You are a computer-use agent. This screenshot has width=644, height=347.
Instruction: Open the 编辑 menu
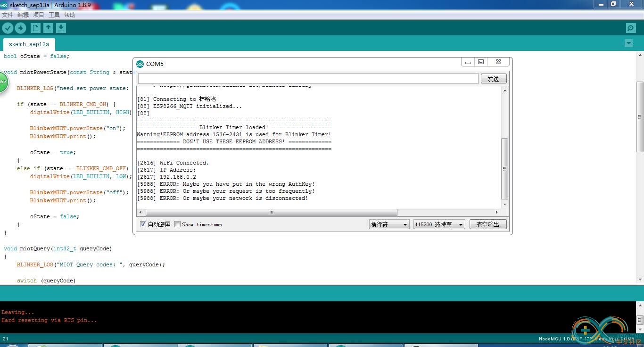click(x=23, y=15)
